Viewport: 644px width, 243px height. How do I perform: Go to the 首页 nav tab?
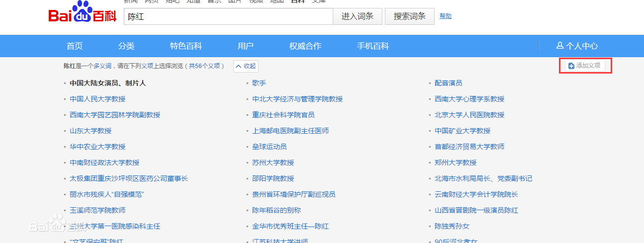click(x=75, y=46)
